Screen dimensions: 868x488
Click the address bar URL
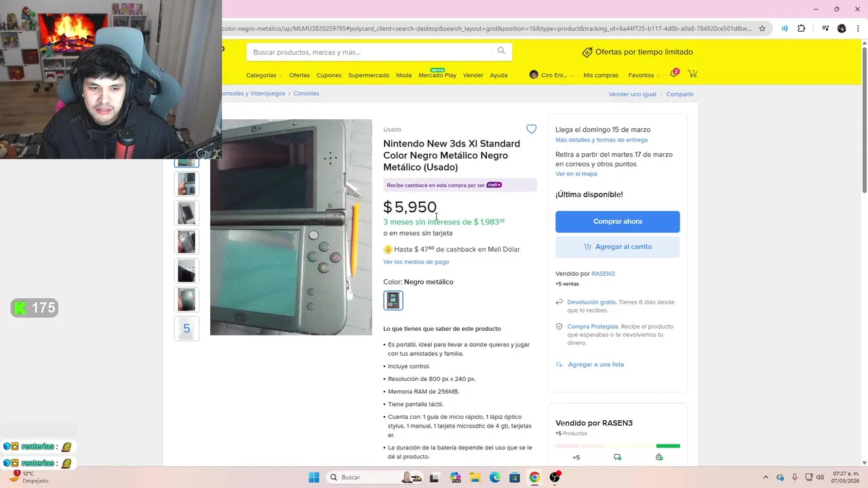point(486,28)
